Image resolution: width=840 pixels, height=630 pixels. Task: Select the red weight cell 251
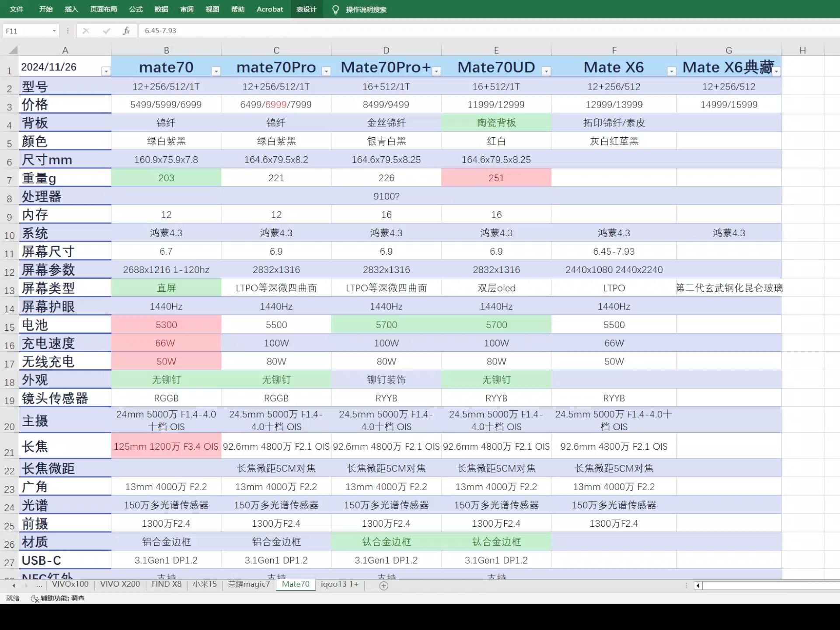tap(496, 178)
